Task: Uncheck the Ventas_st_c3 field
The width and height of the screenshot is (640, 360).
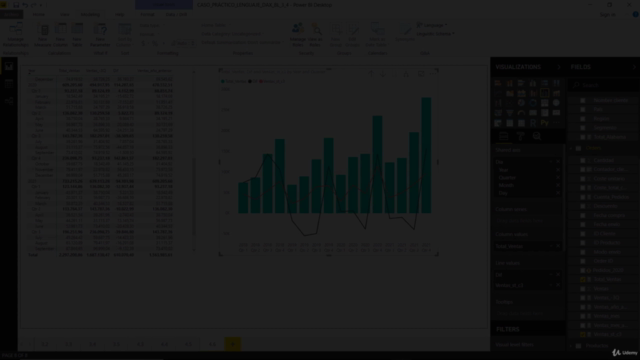Action: [583, 334]
